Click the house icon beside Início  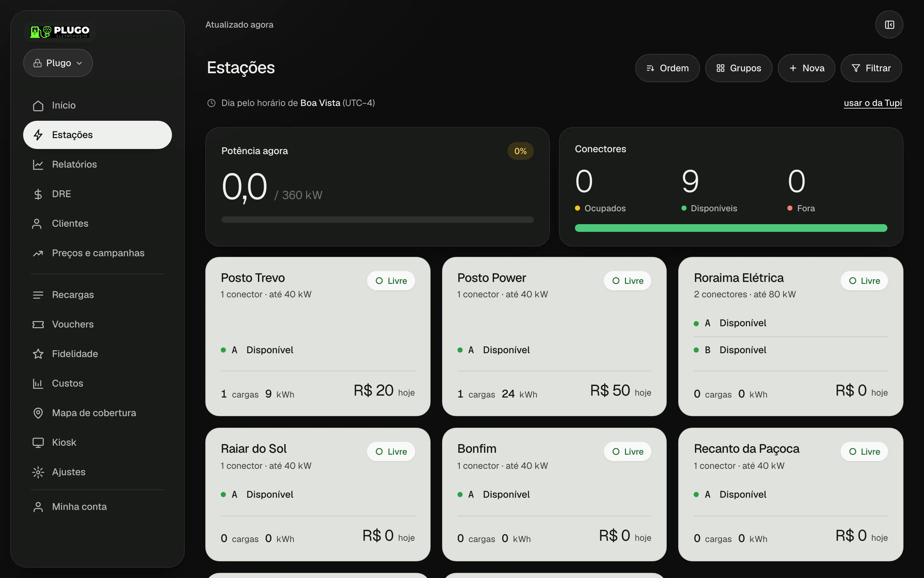[x=38, y=106]
